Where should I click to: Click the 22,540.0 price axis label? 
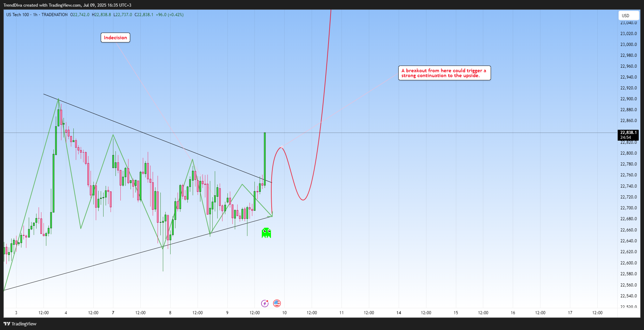pyautogui.click(x=629, y=296)
